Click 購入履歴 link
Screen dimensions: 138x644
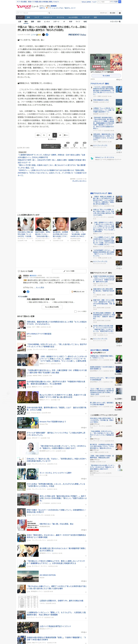112,13
